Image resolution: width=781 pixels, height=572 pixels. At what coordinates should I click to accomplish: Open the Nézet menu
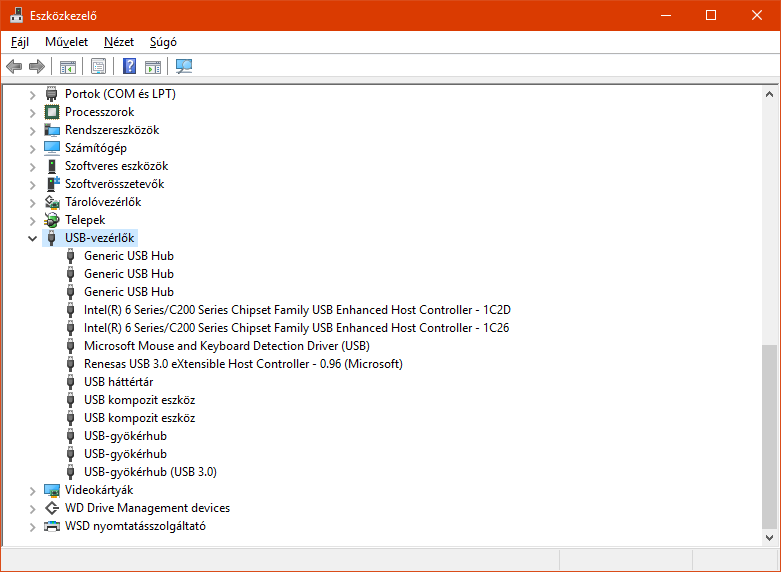click(x=119, y=42)
